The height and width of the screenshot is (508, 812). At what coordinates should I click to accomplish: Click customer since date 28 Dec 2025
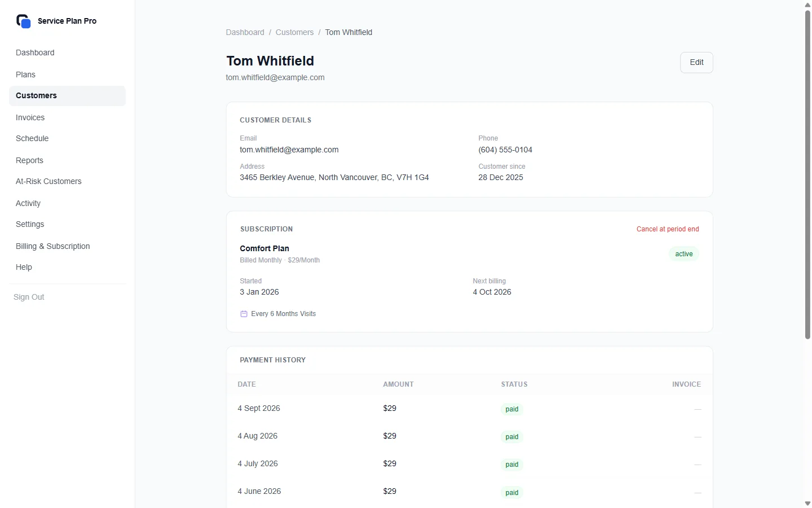pos(501,177)
